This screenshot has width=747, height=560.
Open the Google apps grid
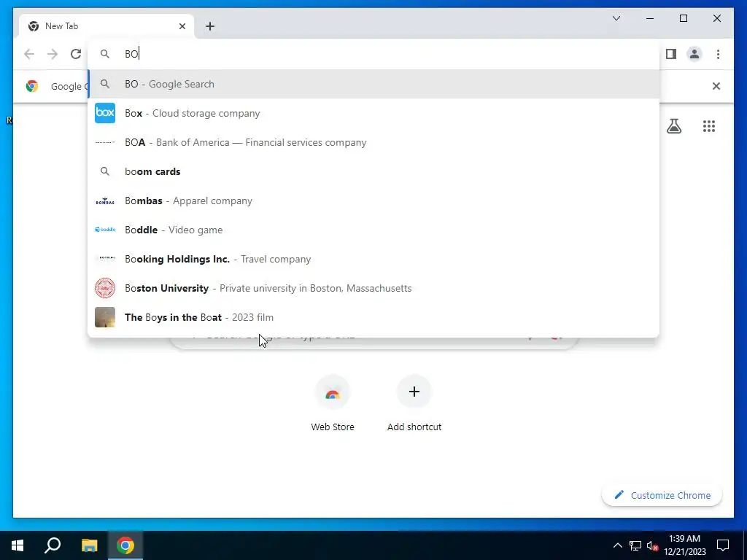point(709,126)
